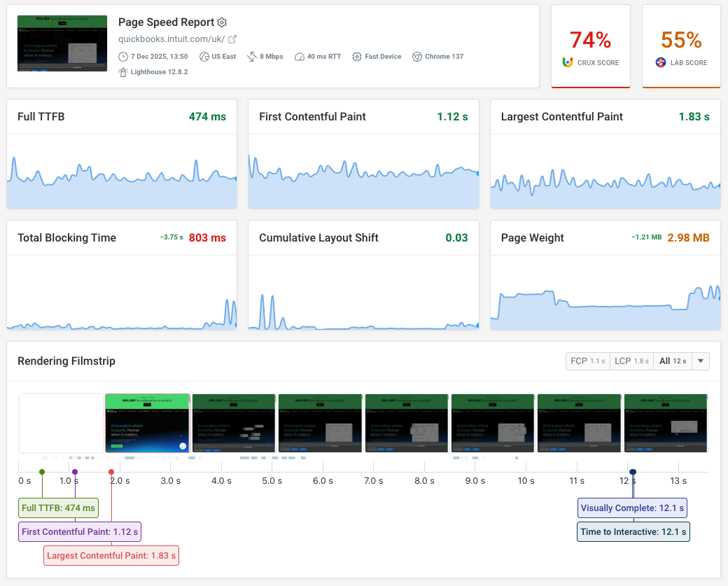728x586 pixels.
Task: Open the filmstrip duration dropdown arrow
Action: point(700,361)
